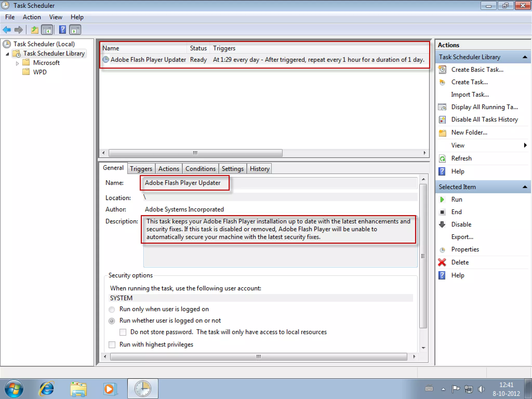Click the details pane horizontal scrollbar thumb

coord(258,356)
